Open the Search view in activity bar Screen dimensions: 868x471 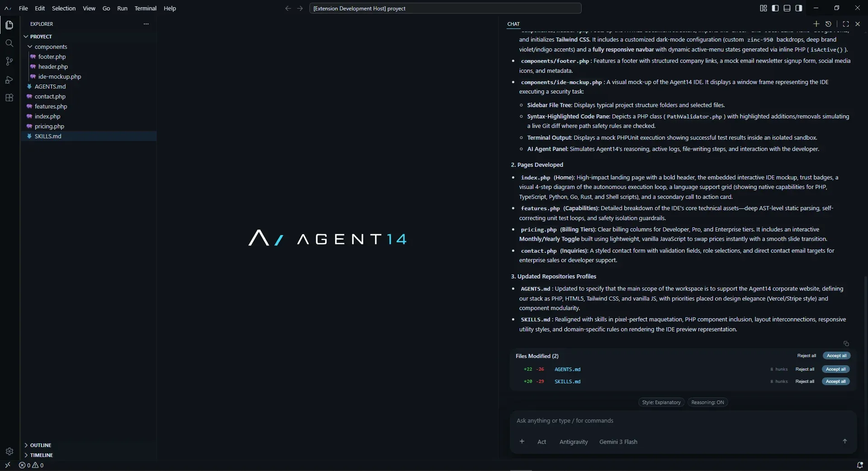[9, 43]
